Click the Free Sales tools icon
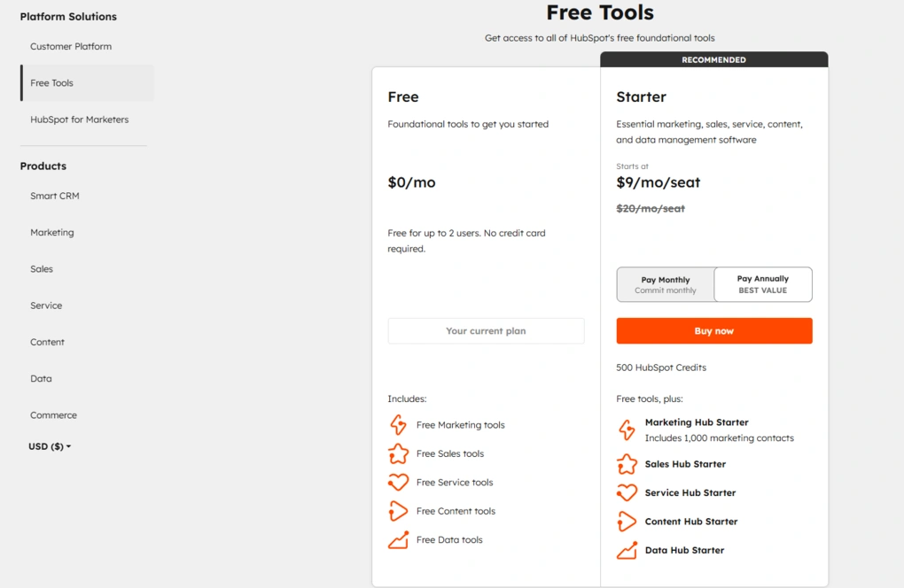 coord(398,453)
